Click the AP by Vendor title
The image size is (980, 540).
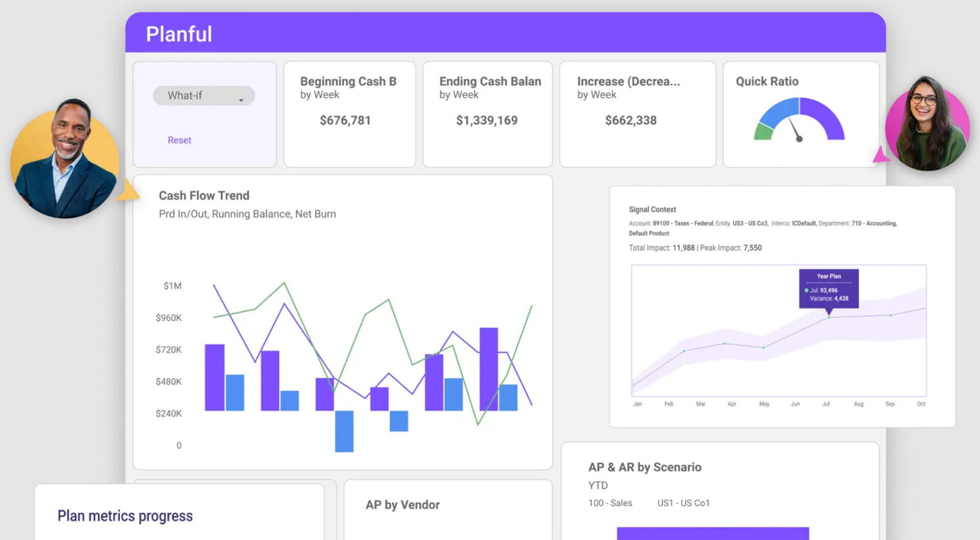click(402, 505)
